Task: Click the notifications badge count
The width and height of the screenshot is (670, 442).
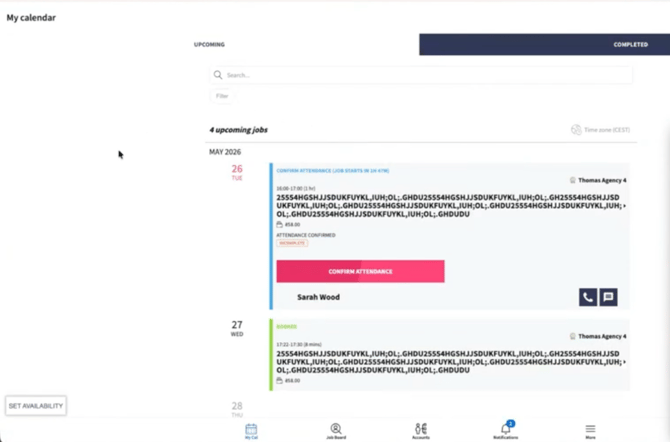Action: click(x=511, y=424)
